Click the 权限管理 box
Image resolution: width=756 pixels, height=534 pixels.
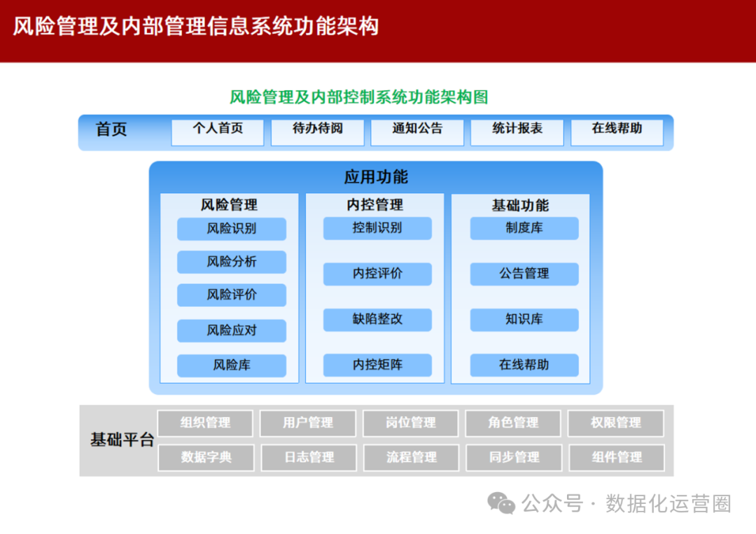616,423
